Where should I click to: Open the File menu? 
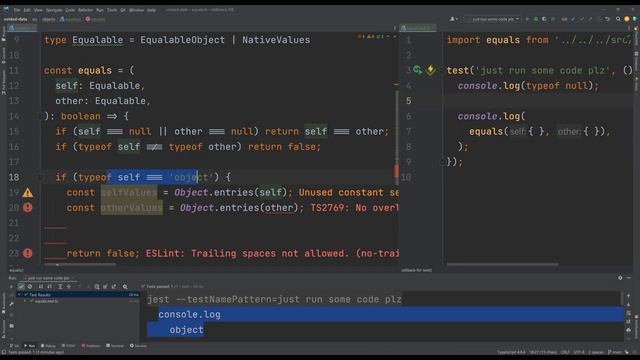[x=17, y=10]
